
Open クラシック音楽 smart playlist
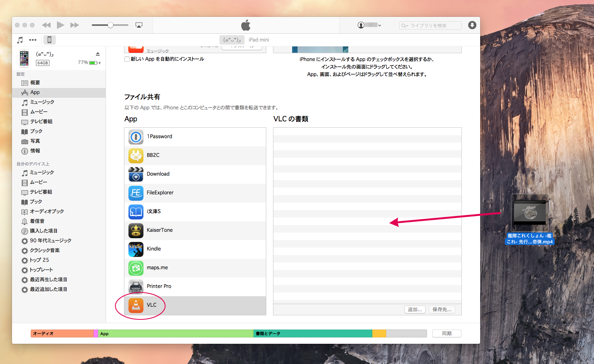59,251
